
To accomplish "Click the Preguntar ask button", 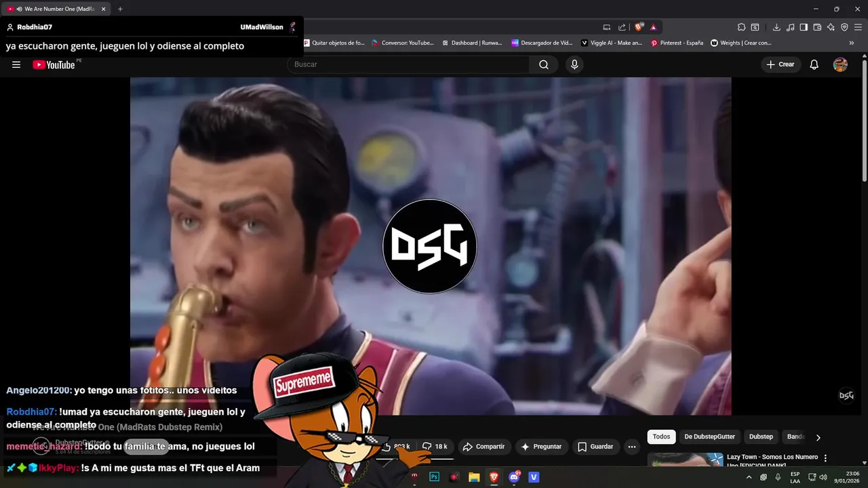I will (x=540, y=447).
